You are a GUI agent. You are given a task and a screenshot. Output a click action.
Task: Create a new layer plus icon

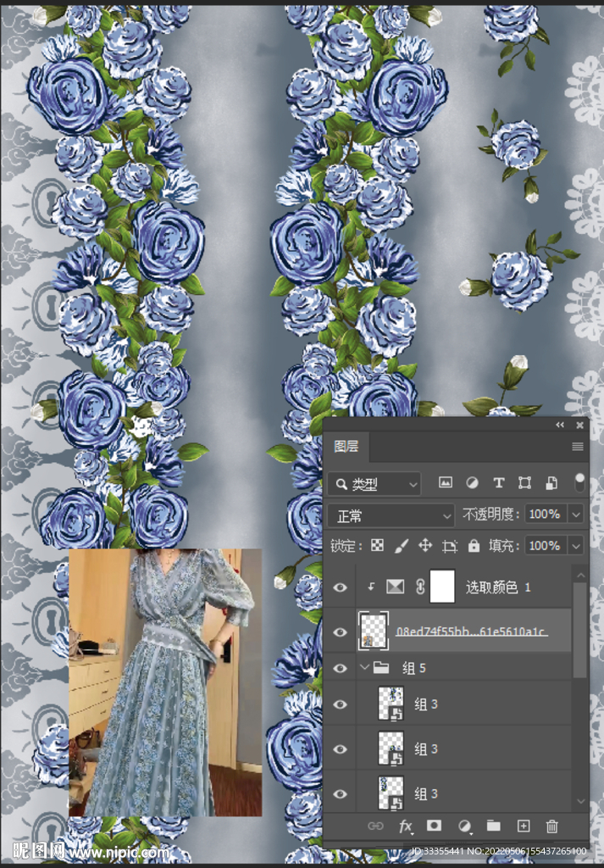[x=524, y=826]
